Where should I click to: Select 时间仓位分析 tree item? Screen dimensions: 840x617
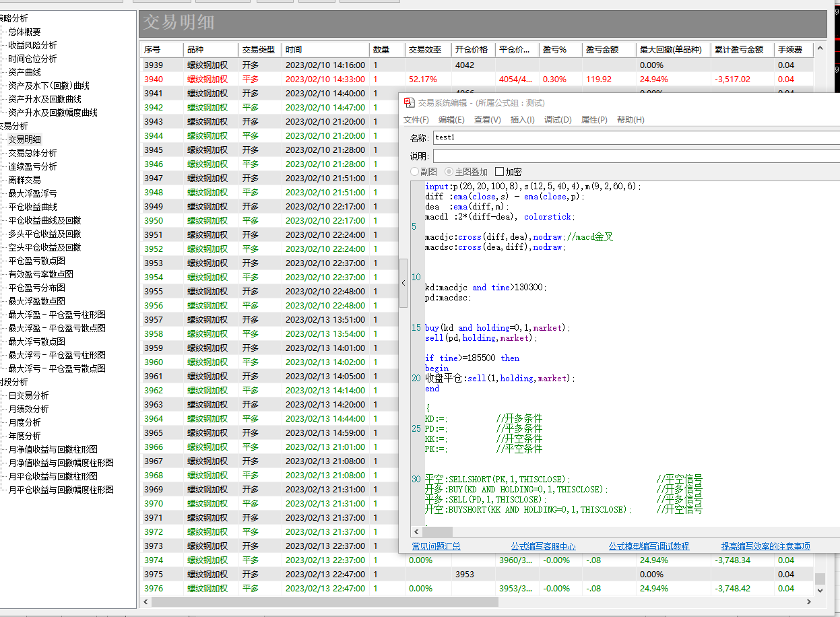pos(32,59)
